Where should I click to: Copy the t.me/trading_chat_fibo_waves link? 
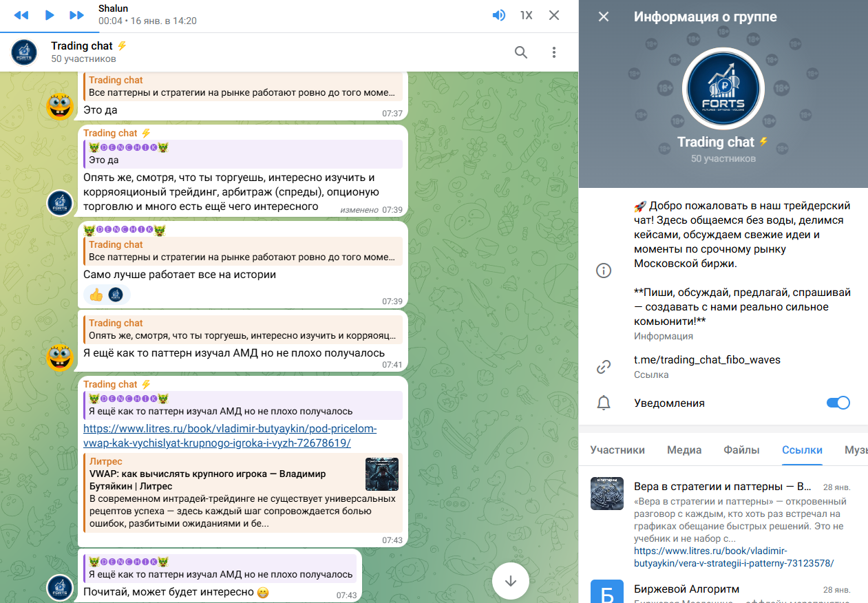707,360
